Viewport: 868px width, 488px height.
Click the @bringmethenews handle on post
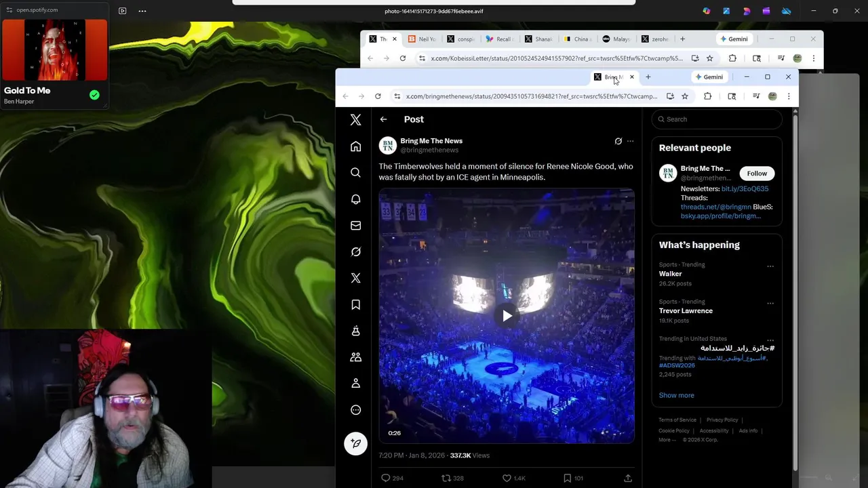pos(429,150)
